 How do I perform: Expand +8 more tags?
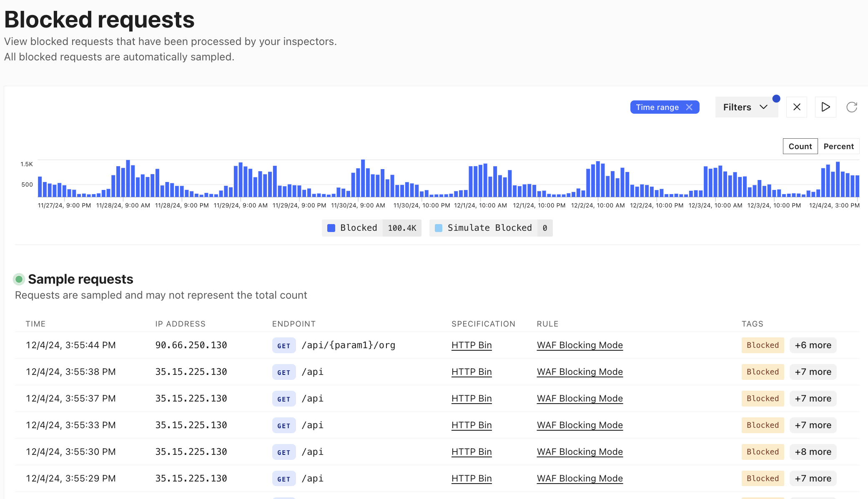[813, 452]
